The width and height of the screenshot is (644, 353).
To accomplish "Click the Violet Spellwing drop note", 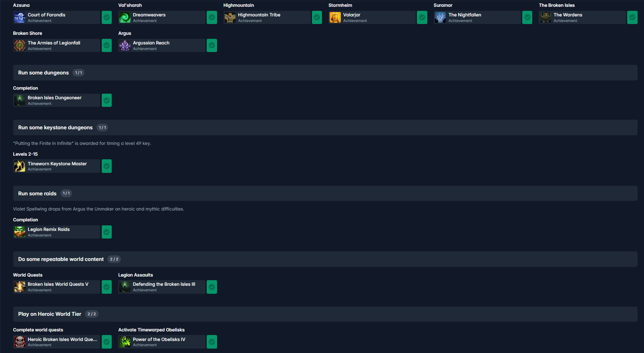I will click(x=99, y=209).
